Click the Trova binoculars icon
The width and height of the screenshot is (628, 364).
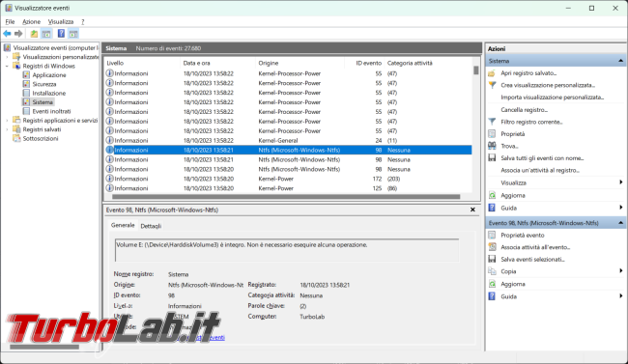tap(492, 146)
